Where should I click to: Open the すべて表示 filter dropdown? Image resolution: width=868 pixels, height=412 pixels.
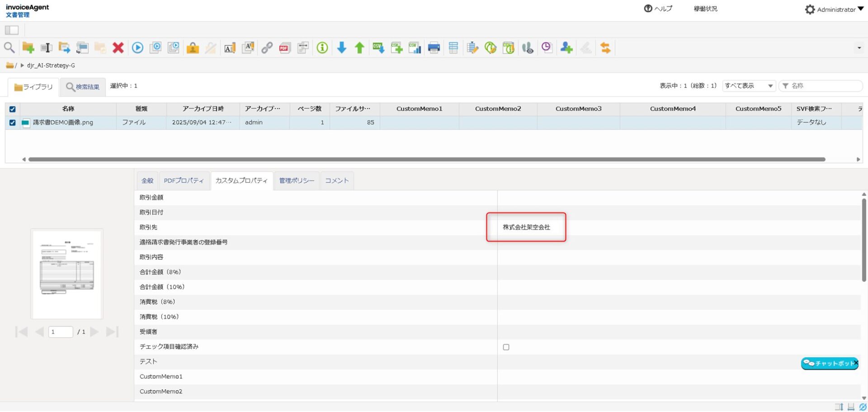[x=749, y=86]
